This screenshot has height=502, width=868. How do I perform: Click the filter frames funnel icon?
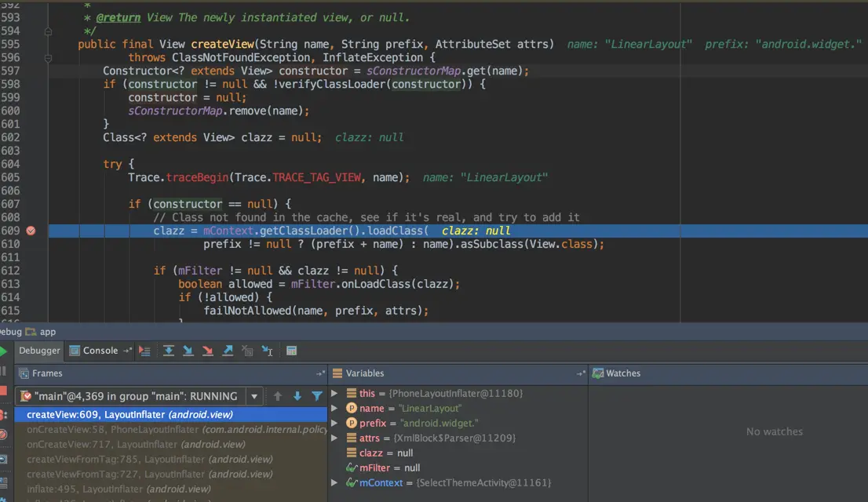pos(316,396)
